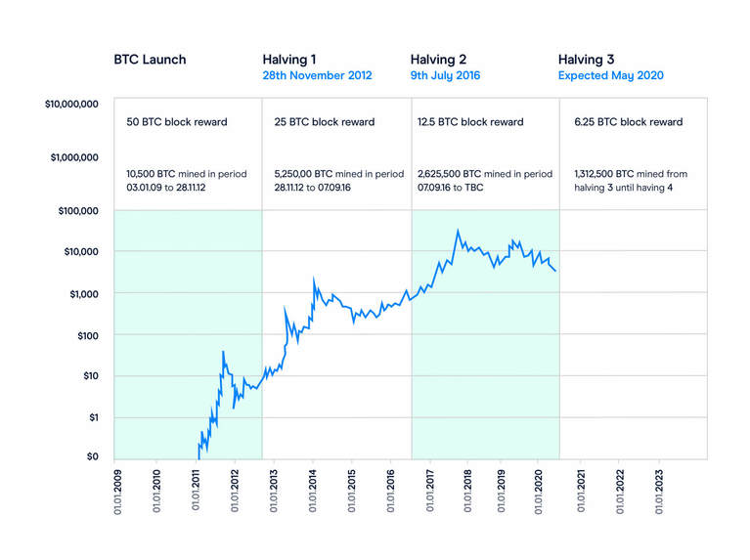This screenshot has width=750, height=560.
Task: Click '10,500 BTC mined in period' text
Action: [x=187, y=174]
